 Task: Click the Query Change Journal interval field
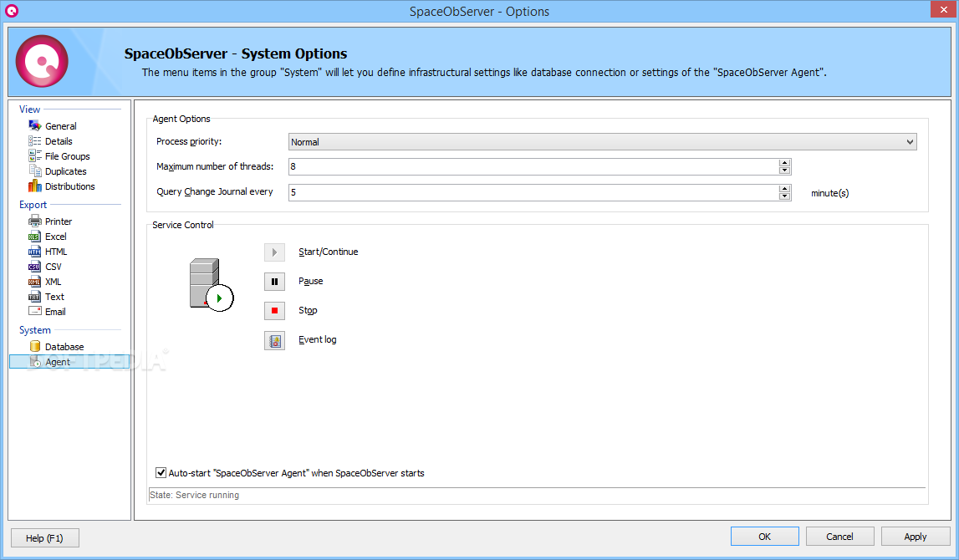click(x=533, y=192)
